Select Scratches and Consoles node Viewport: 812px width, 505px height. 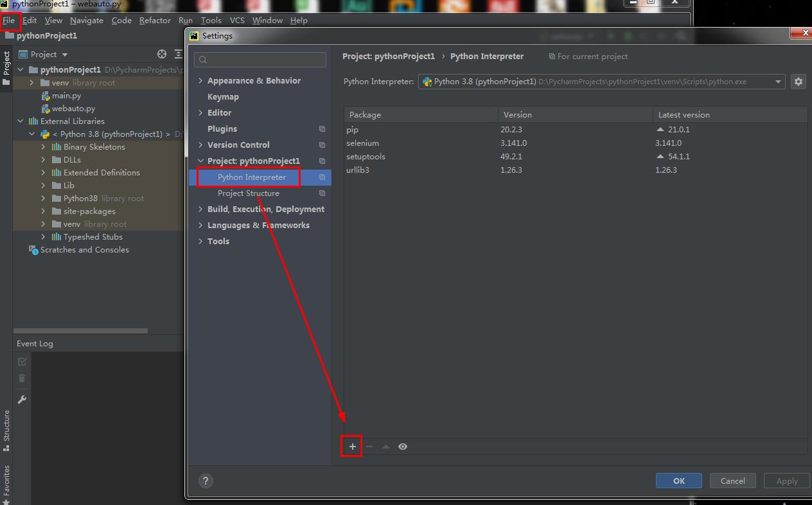(84, 249)
